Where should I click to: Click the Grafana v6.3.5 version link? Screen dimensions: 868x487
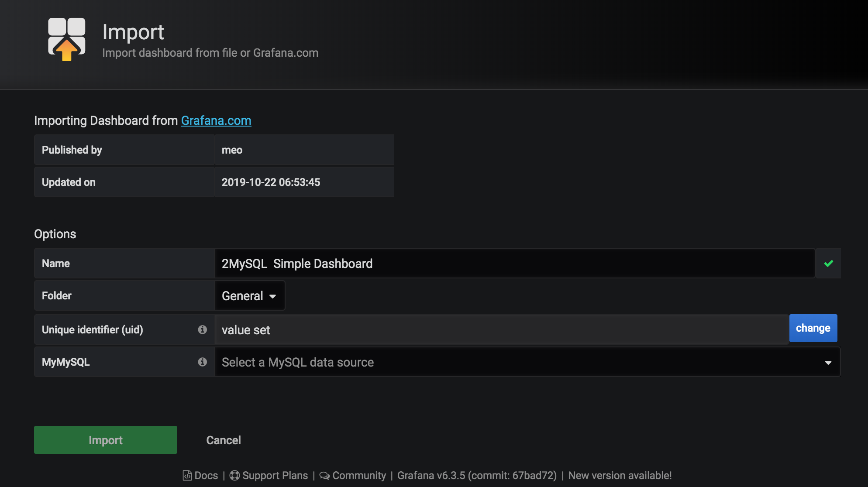point(477,475)
